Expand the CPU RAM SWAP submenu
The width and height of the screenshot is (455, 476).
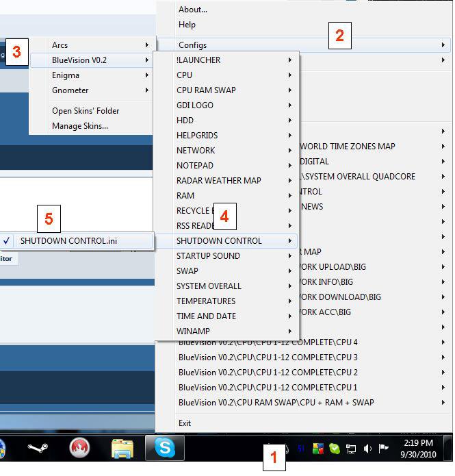tap(226, 90)
